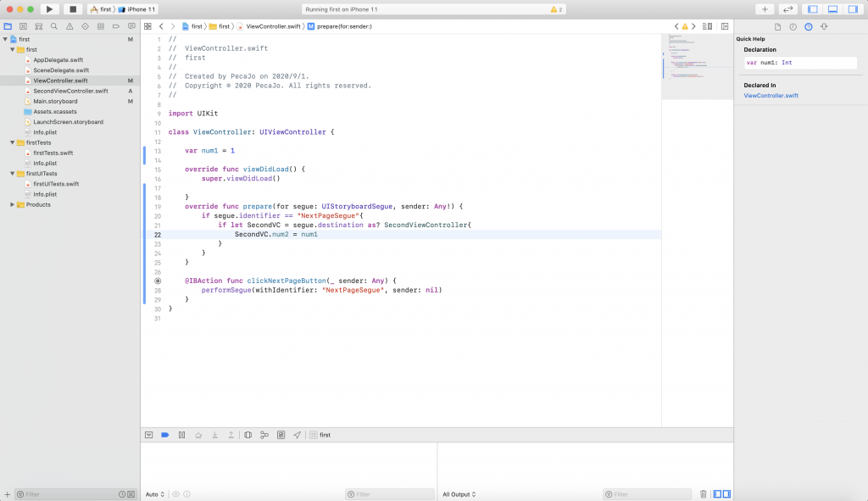Hide the debug area with console toggle
Image resolution: width=868 pixels, height=501 pixels.
tap(149, 435)
